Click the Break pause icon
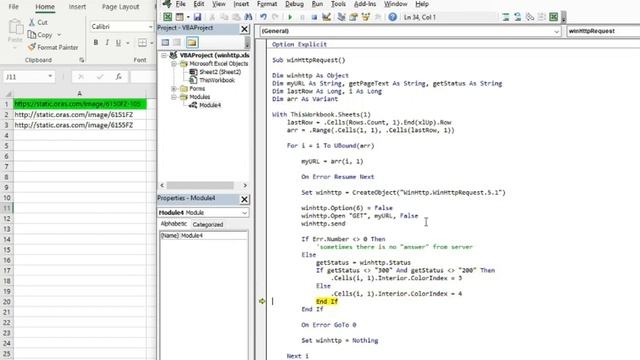Viewport: 640px width, 360px height. (302, 17)
